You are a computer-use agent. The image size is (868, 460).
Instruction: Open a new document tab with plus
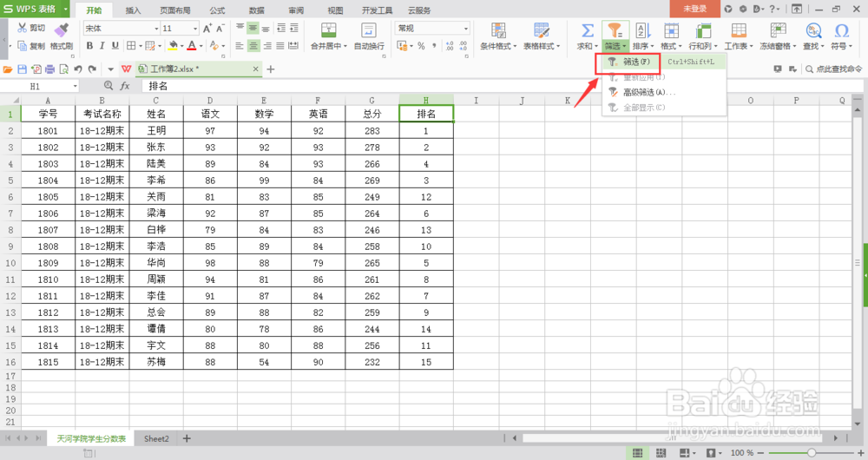[x=271, y=69]
